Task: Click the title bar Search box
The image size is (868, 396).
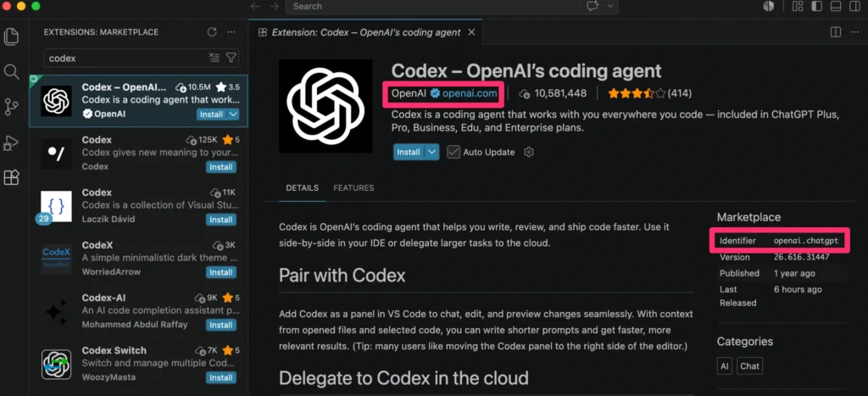Action: pyautogui.click(x=435, y=6)
